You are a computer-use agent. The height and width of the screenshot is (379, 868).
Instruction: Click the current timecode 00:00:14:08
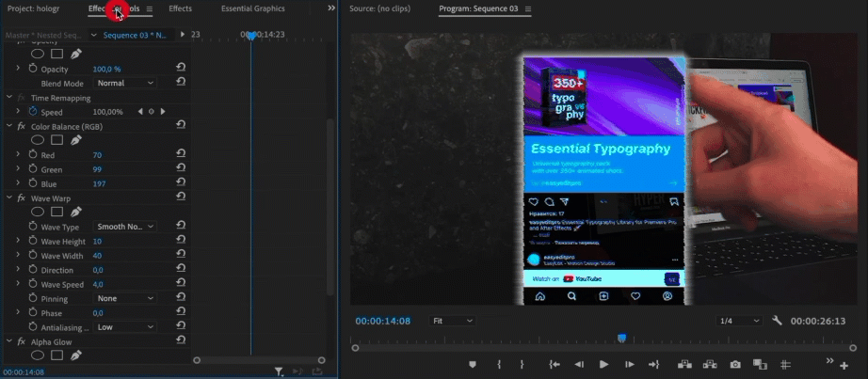coord(383,321)
